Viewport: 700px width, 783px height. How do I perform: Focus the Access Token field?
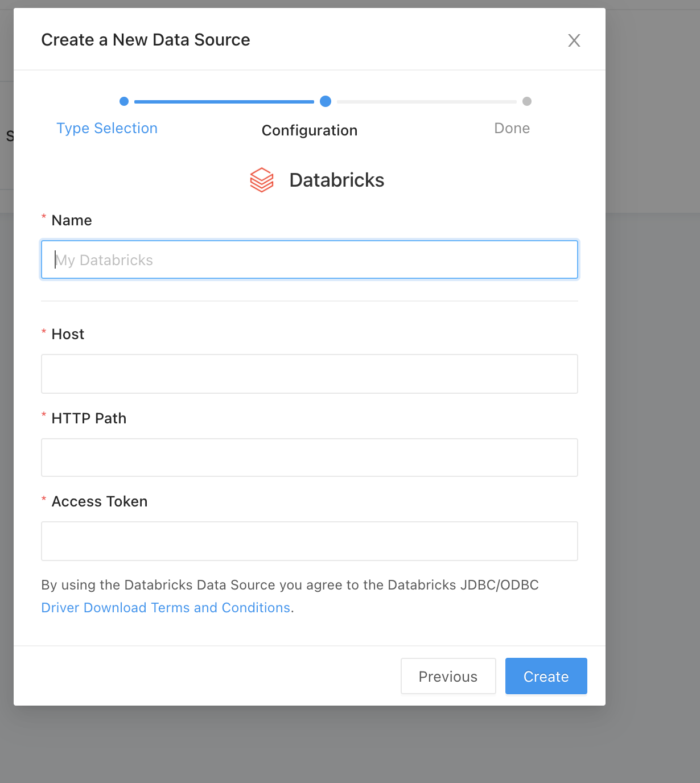(310, 541)
